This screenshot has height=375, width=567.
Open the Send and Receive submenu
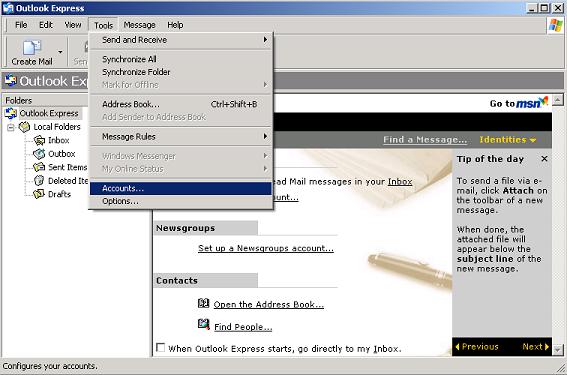(x=181, y=40)
